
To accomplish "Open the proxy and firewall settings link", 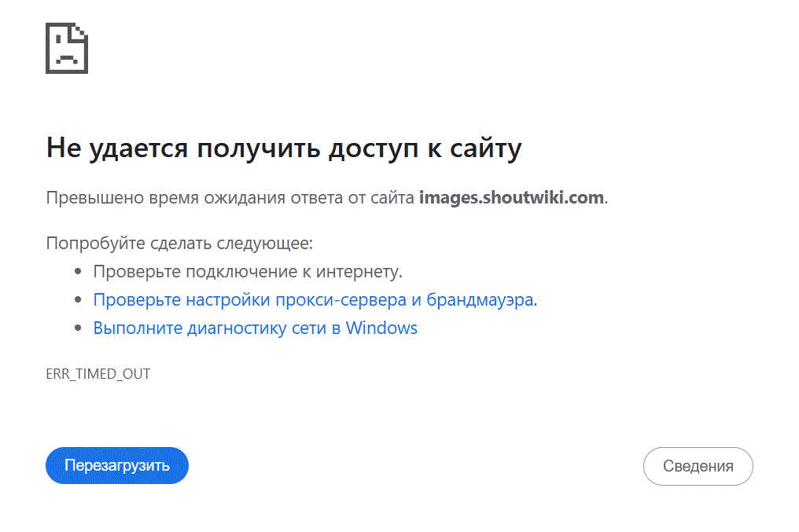I will 315,300.
